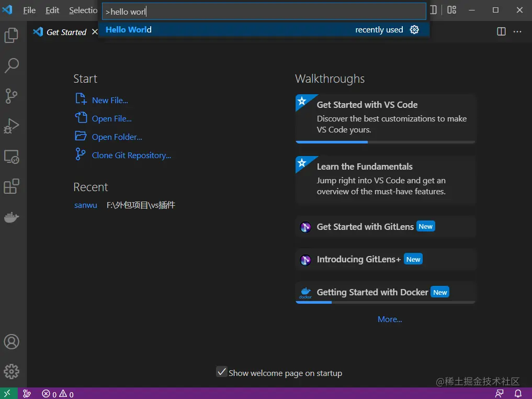Configure keybinding gear for Hello World command

pyautogui.click(x=414, y=29)
